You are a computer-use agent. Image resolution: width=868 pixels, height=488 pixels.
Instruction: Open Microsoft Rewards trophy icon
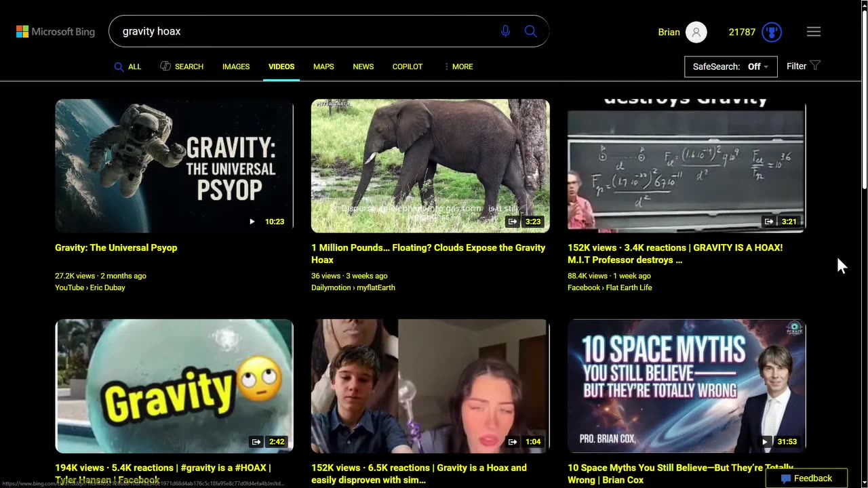(772, 32)
